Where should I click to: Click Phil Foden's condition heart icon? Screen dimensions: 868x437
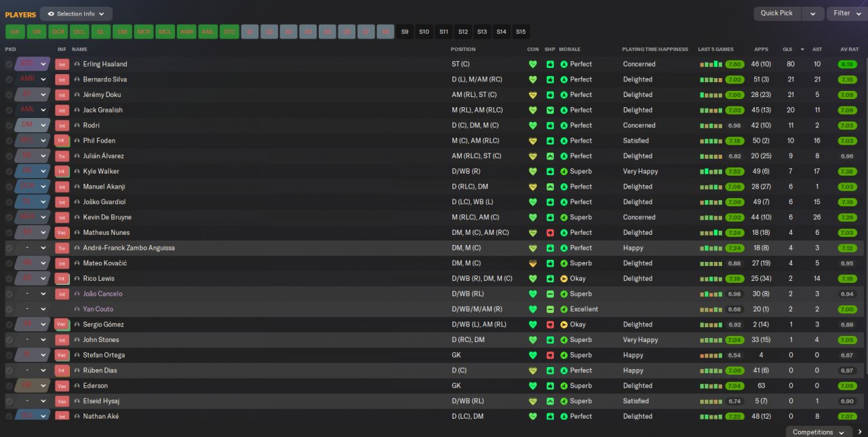click(x=533, y=140)
